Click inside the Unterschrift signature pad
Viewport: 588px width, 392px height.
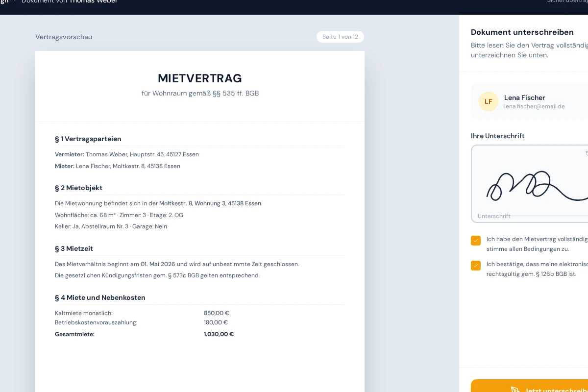(529, 184)
